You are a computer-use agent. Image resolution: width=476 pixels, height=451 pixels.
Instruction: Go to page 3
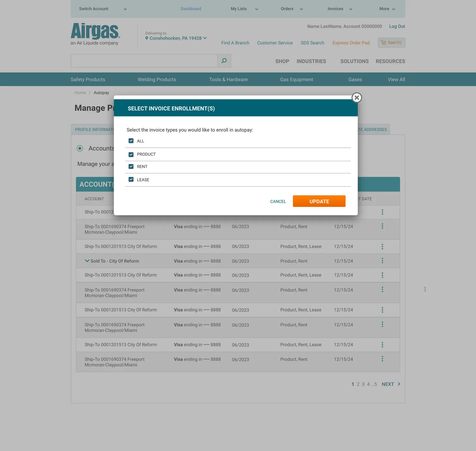pos(363,384)
